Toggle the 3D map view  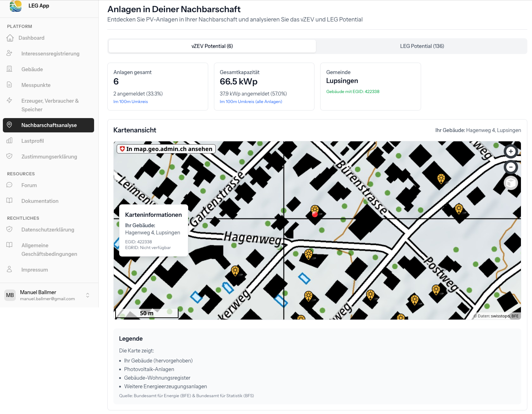[511, 183]
